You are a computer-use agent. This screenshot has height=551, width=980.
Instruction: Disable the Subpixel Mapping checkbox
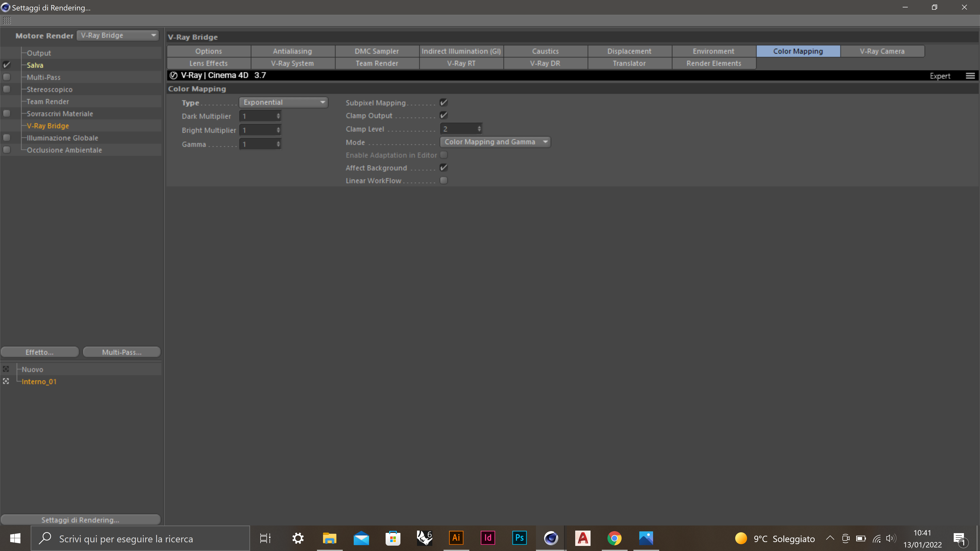point(444,102)
